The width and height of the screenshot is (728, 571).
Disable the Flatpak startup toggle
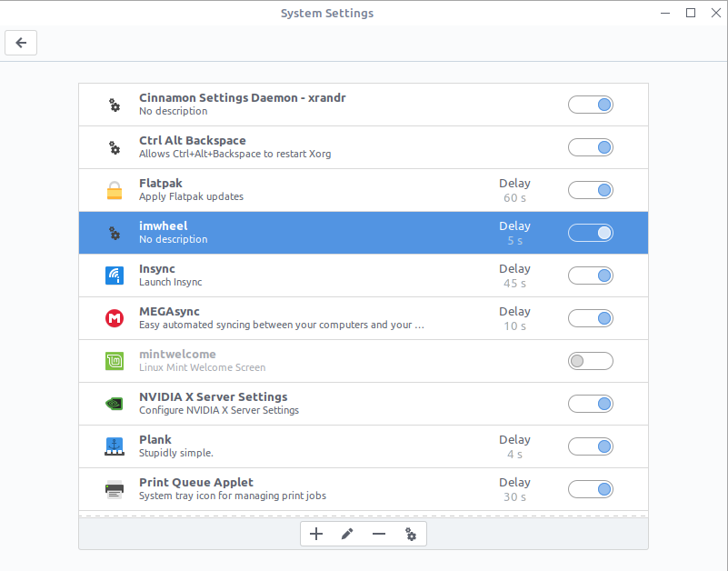[x=590, y=190]
